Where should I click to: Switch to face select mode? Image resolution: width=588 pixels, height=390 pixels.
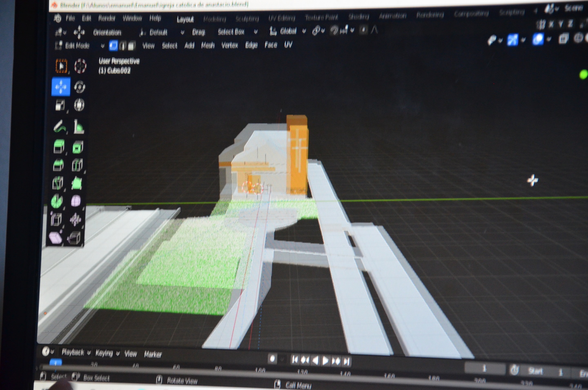pos(131,46)
